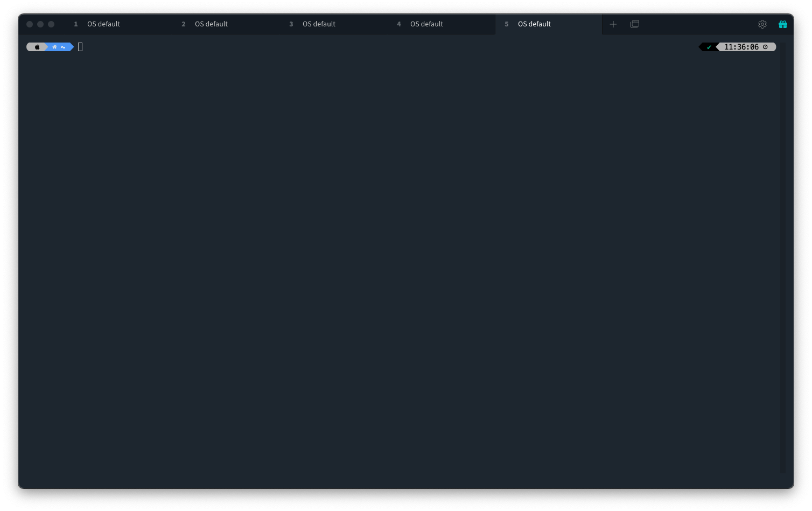
Task: Switch to tab 4 OS default
Action: [426, 24]
